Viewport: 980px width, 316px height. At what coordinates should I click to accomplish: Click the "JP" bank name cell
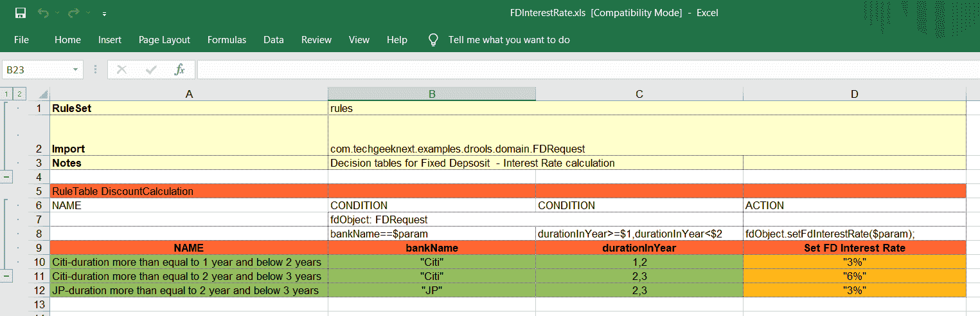point(432,290)
